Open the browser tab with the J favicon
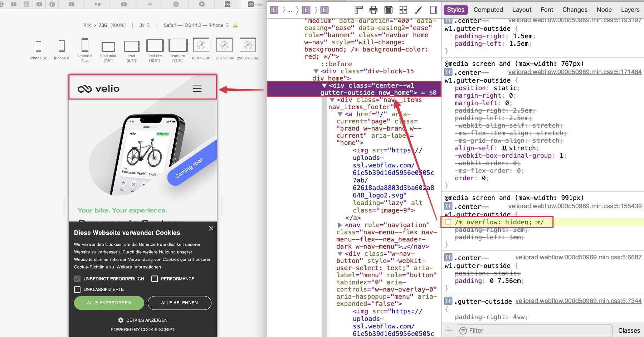Image resolution: width=644 pixels, height=337 pixels. [x=26, y=4]
